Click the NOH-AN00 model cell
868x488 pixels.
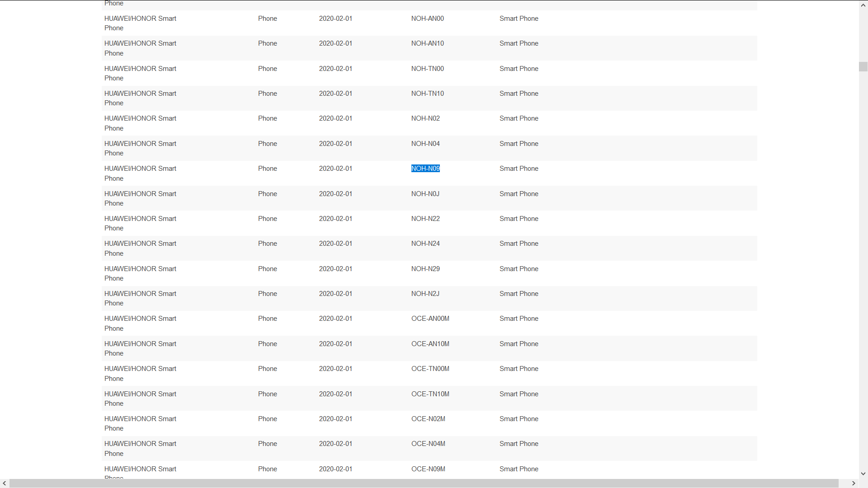coord(428,19)
